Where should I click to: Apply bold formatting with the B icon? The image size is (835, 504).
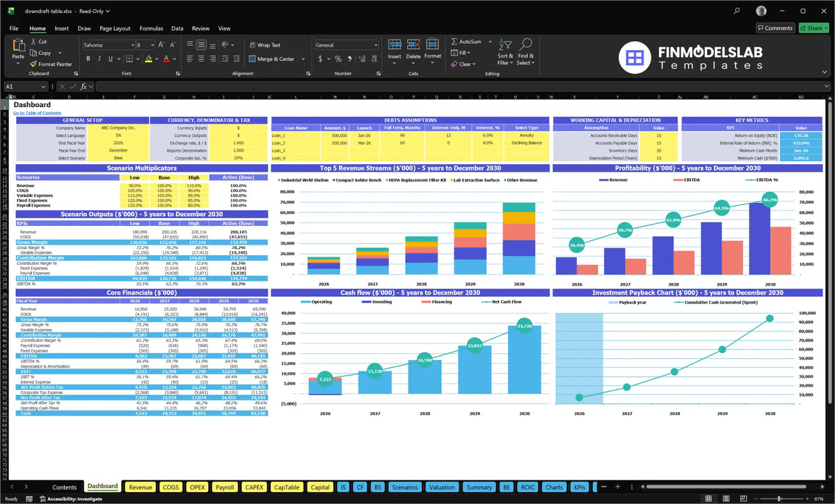[88, 58]
